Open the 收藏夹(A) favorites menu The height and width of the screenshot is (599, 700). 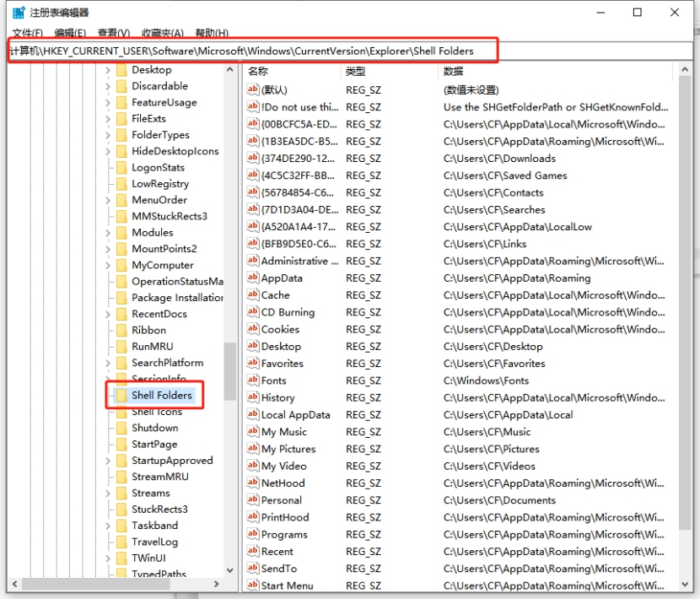pyautogui.click(x=163, y=34)
